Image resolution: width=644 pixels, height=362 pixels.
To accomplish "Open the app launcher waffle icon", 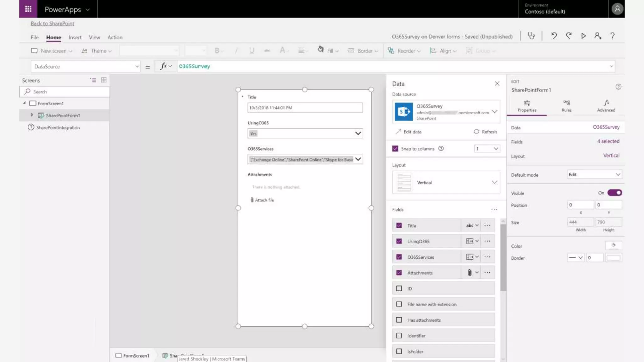I will click(x=28, y=9).
